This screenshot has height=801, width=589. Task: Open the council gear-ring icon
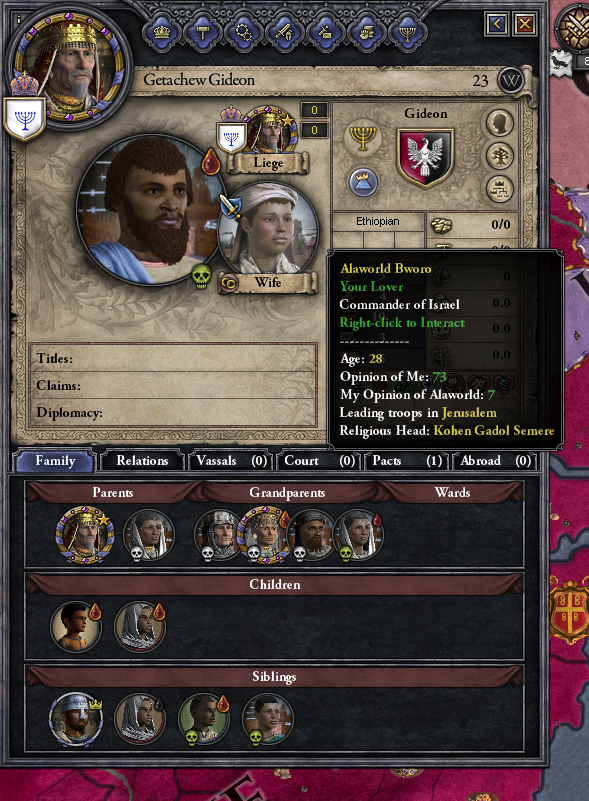pyautogui.click(x=243, y=33)
